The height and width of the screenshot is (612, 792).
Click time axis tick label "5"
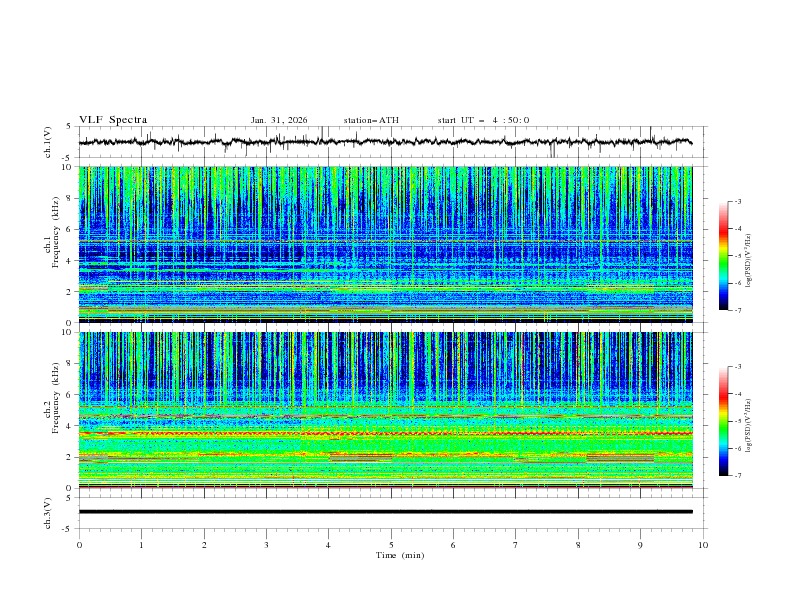(391, 545)
